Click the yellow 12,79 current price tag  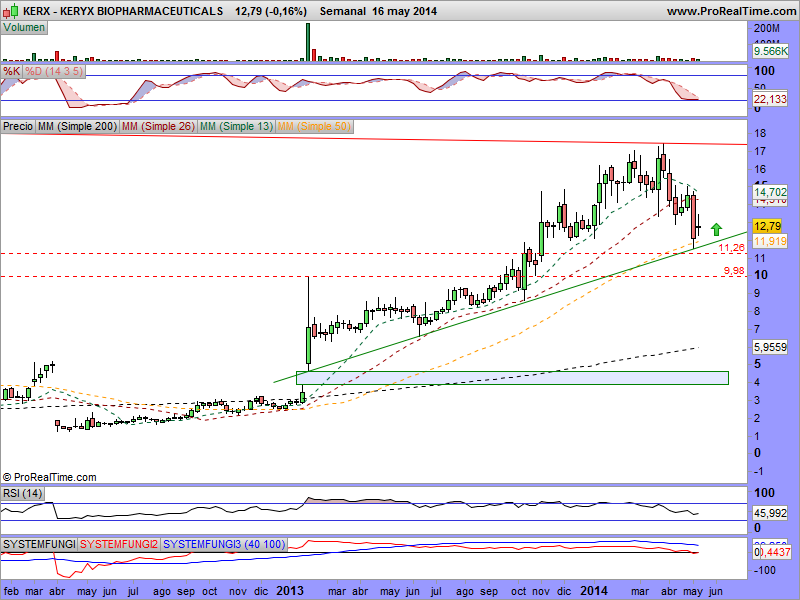coord(767,226)
